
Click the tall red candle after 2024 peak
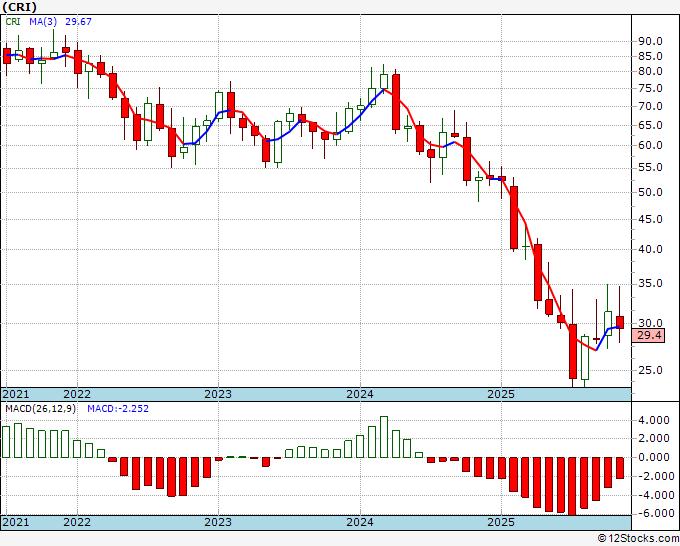click(396, 102)
